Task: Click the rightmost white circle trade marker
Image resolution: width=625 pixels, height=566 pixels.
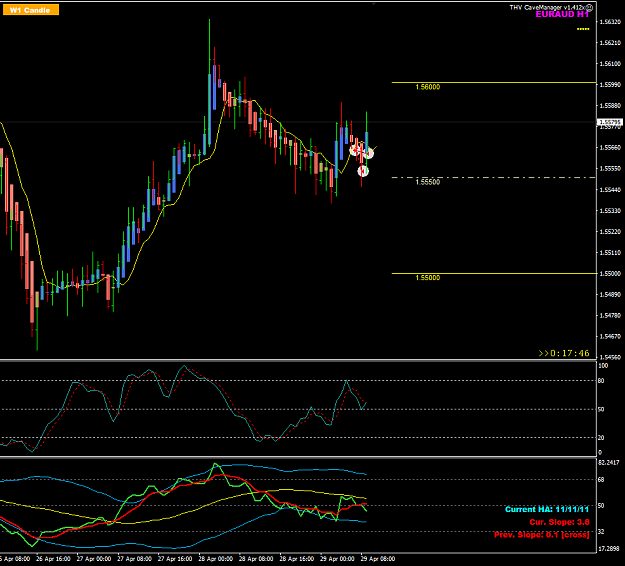Action: 368,153
